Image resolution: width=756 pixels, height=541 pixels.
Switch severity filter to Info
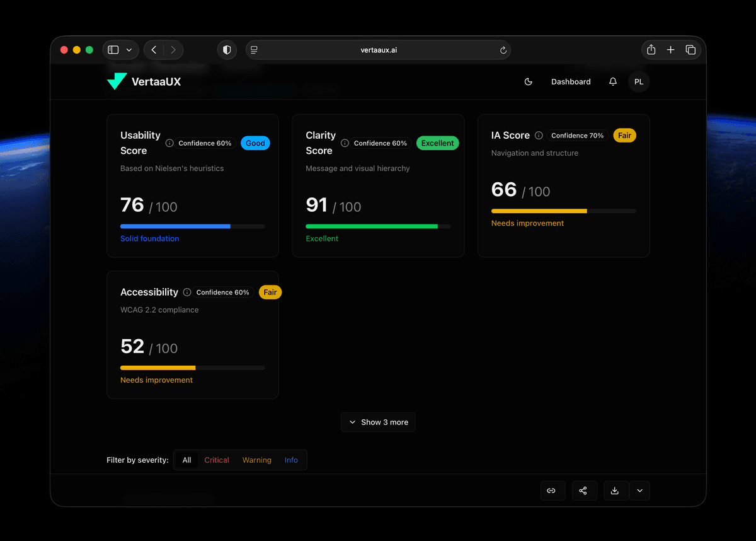tap(291, 460)
